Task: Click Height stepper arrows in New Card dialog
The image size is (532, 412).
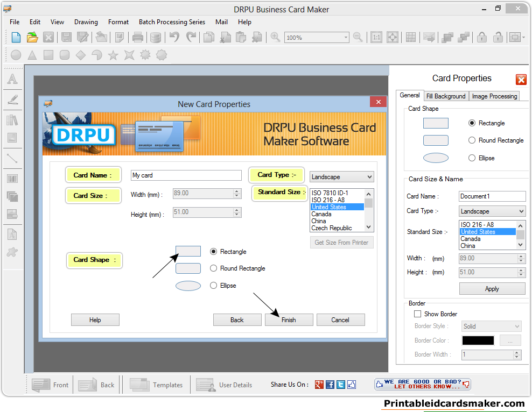Action: click(237, 212)
